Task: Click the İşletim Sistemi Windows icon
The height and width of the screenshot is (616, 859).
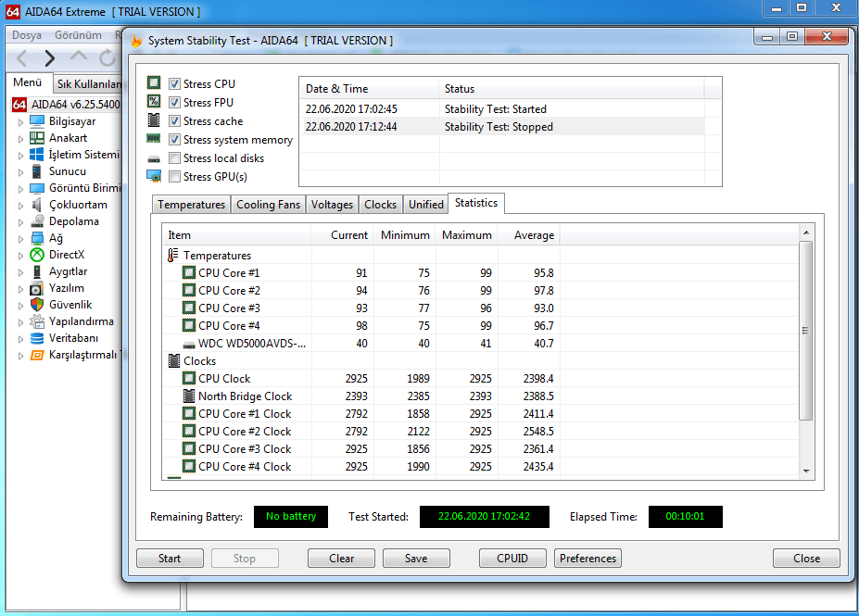Action: 37,155
